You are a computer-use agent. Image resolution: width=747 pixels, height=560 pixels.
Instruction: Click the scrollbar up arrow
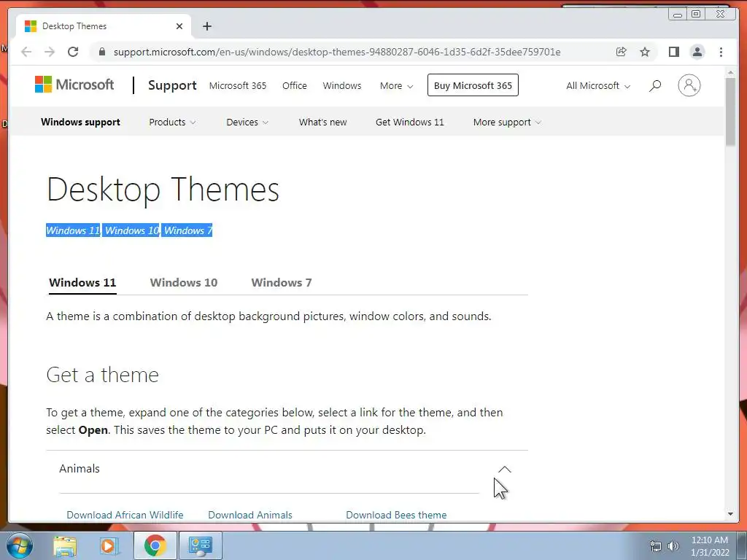coord(730,72)
